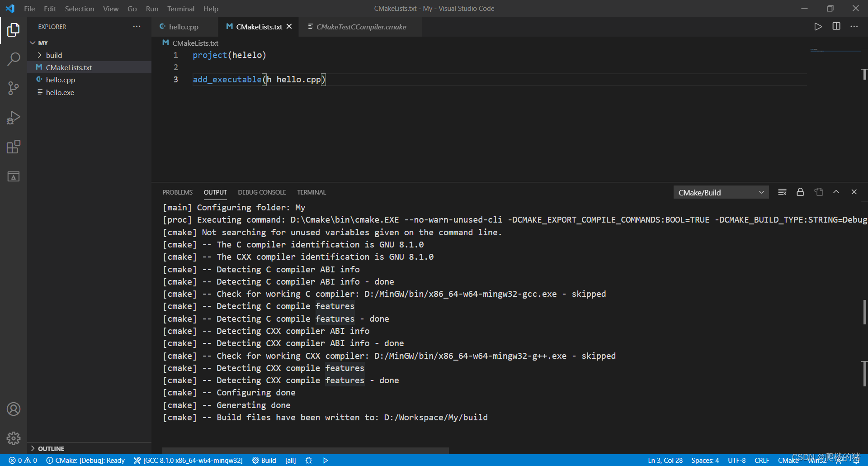
Task: Open the Help menu
Action: [211, 9]
